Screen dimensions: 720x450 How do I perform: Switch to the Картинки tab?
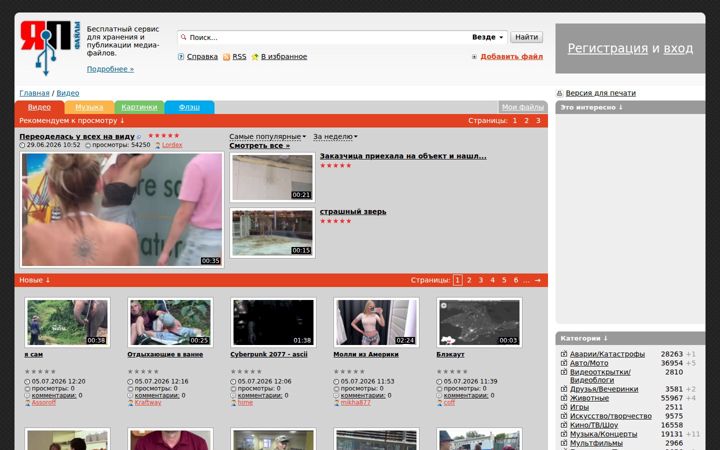pos(139,107)
